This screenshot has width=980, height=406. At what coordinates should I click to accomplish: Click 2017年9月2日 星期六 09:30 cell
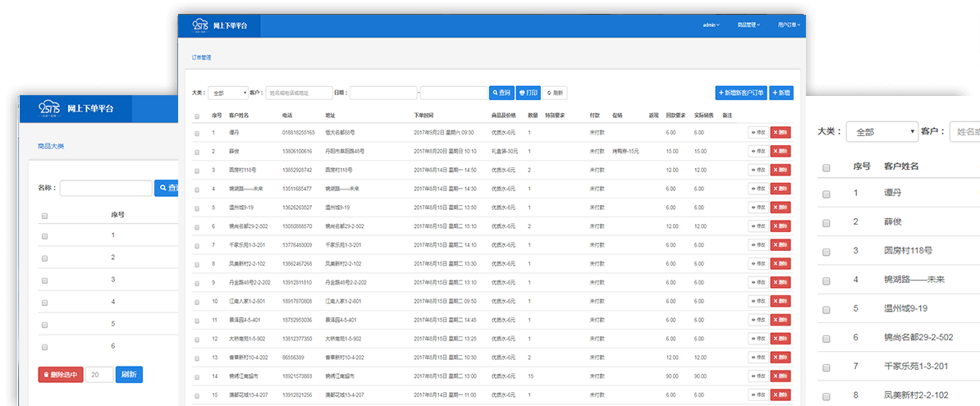pos(444,132)
